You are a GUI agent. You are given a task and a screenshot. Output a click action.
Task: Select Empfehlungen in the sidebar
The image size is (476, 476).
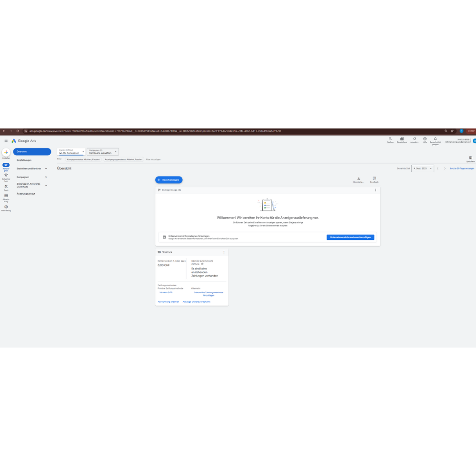(24, 160)
